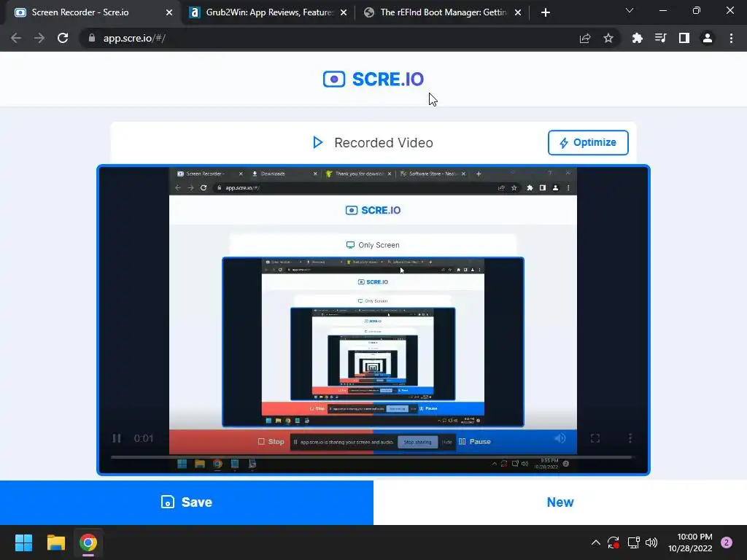Toggle the browser side panel
The image size is (747, 560).
(684, 38)
